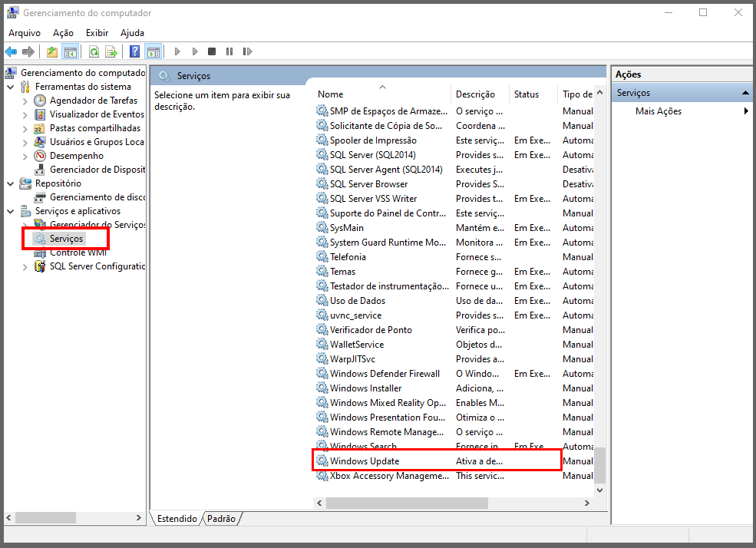Click the first Start Service play icon
Image resolution: width=756 pixels, height=548 pixels.
(x=177, y=51)
